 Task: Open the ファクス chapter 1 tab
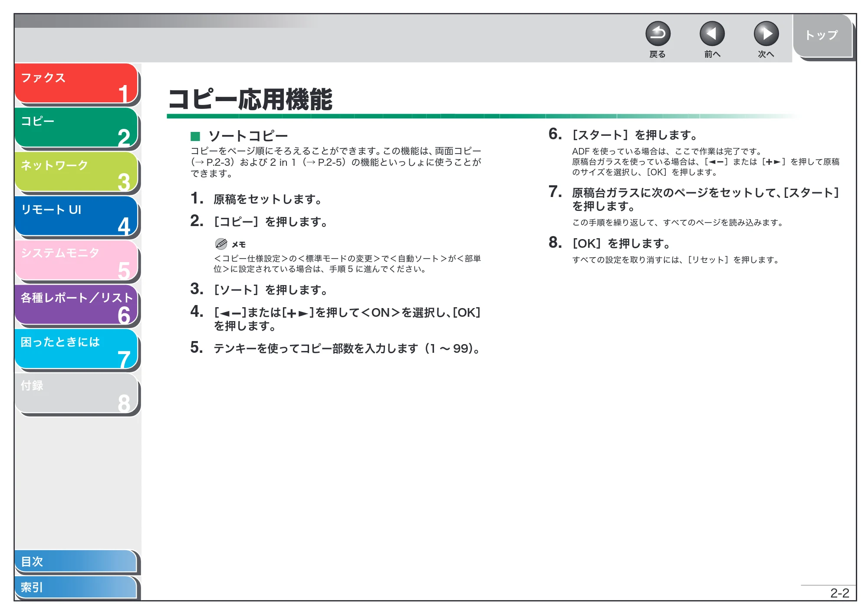[76, 83]
